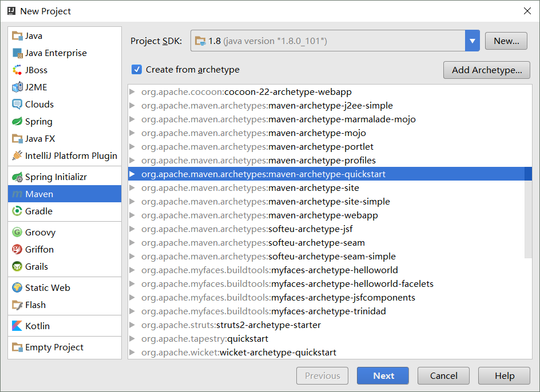Screen dimensions: 540x392
Task: Click the Java Enterprise icon
Action: click(17, 53)
